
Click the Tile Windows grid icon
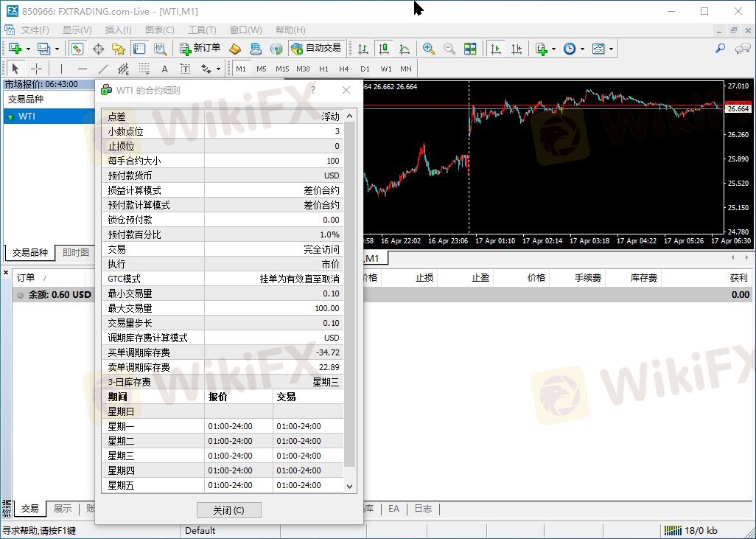(470, 49)
